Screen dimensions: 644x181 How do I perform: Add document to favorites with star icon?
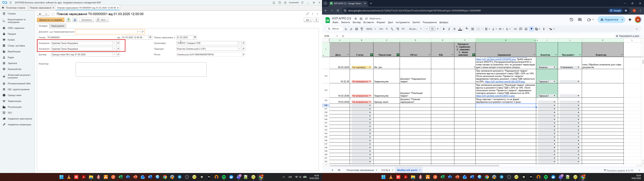pyautogui.click(x=53, y=14)
